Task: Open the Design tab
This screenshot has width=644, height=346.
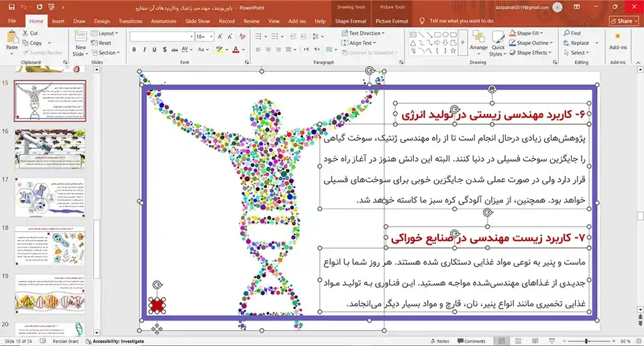Action: click(x=102, y=21)
